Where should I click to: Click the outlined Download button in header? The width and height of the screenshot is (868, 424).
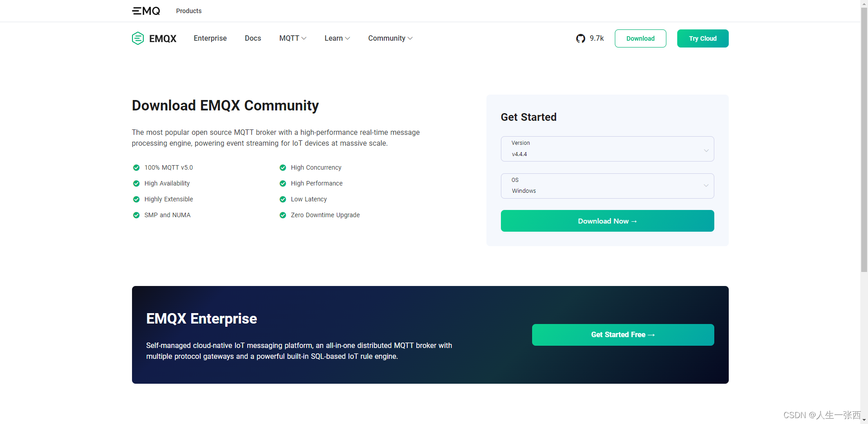[x=640, y=38]
